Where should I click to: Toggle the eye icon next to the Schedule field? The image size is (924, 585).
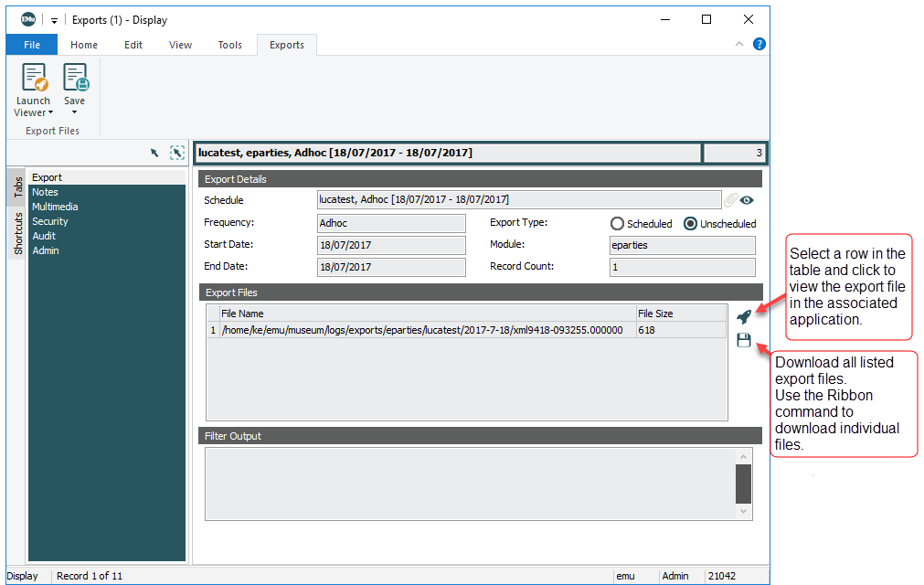click(746, 200)
